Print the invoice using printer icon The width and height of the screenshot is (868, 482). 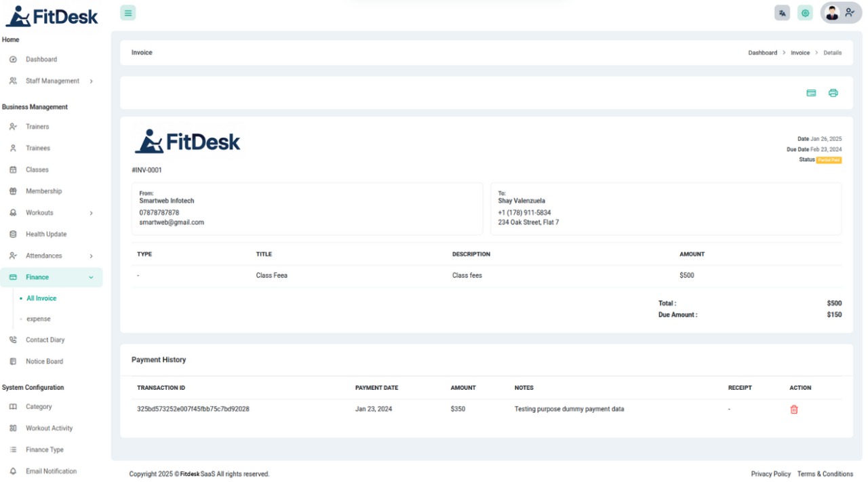point(833,93)
